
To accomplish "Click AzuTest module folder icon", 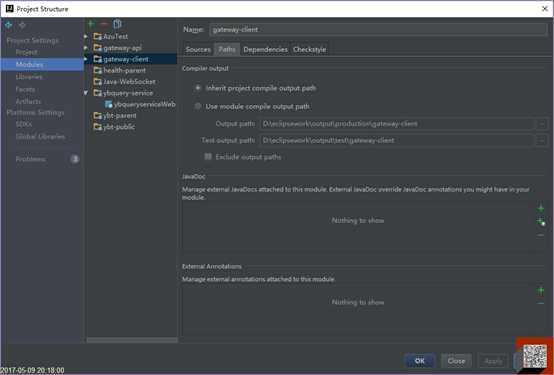I will (98, 36).
